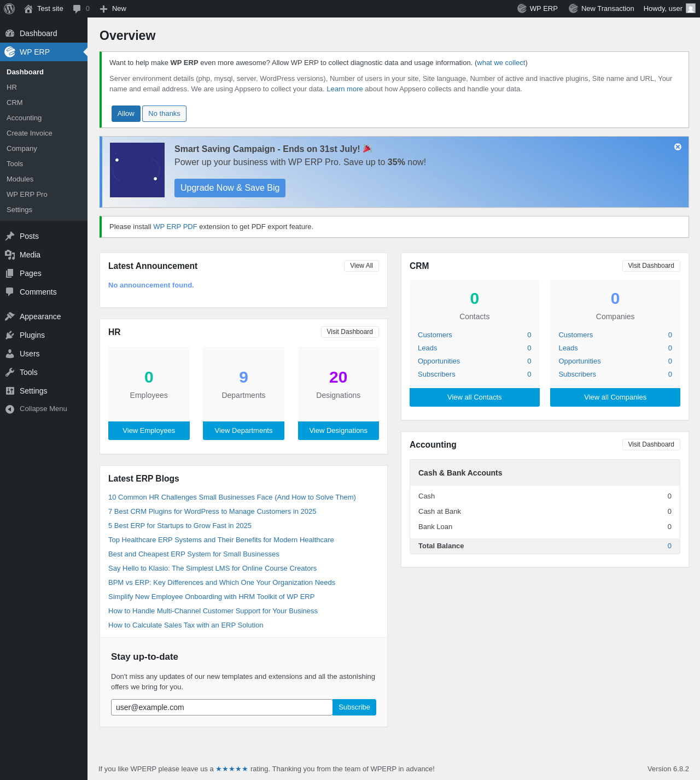Image resolution: width=700 pixels, height=780 pixels.
Task: Open HR submenu item under WP ERP
Action: click(x=11, y=87)
